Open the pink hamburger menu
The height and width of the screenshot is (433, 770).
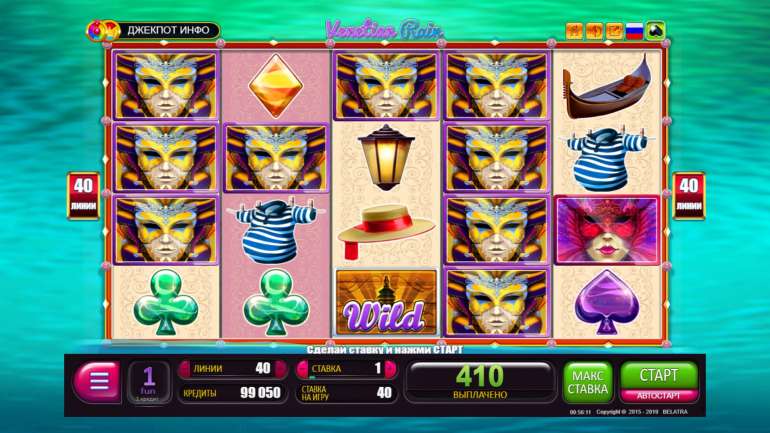97,381
